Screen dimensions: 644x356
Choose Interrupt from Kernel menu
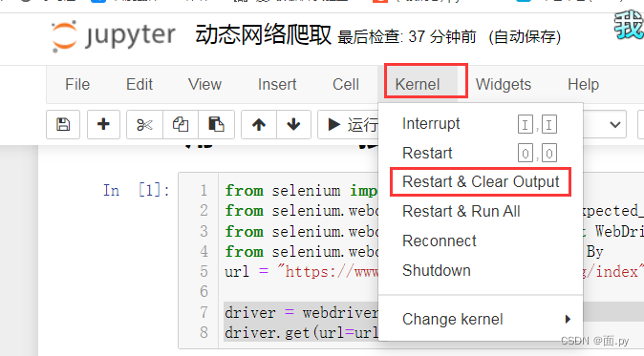tap(481, 123)
